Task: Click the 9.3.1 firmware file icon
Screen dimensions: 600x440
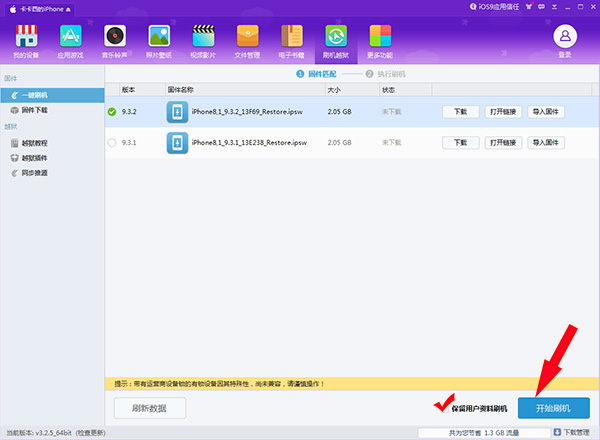Action: [177, 143]
